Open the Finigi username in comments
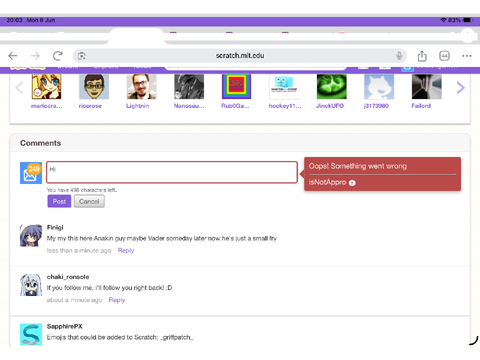 (55, 227)
